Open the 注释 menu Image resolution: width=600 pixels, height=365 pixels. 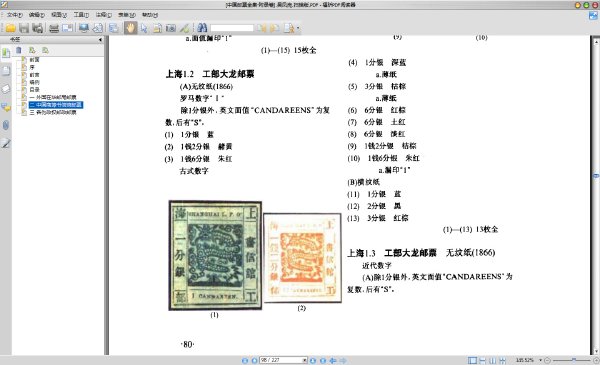pyautogui.click(x=104, y=15)
